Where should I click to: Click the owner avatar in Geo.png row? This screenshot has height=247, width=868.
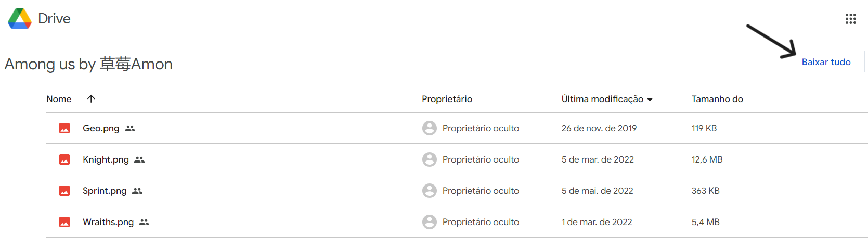pyautogui.click(x=429, y=128)
